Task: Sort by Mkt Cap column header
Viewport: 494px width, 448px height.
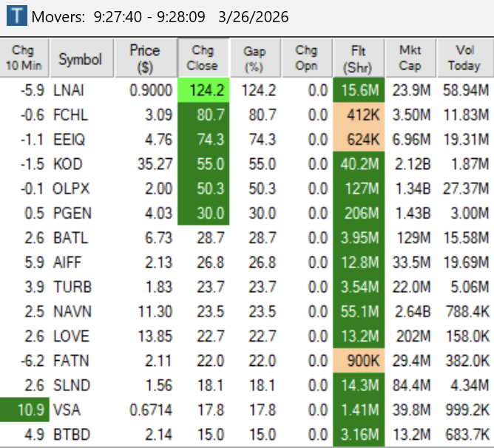Action: click(411, 58)
